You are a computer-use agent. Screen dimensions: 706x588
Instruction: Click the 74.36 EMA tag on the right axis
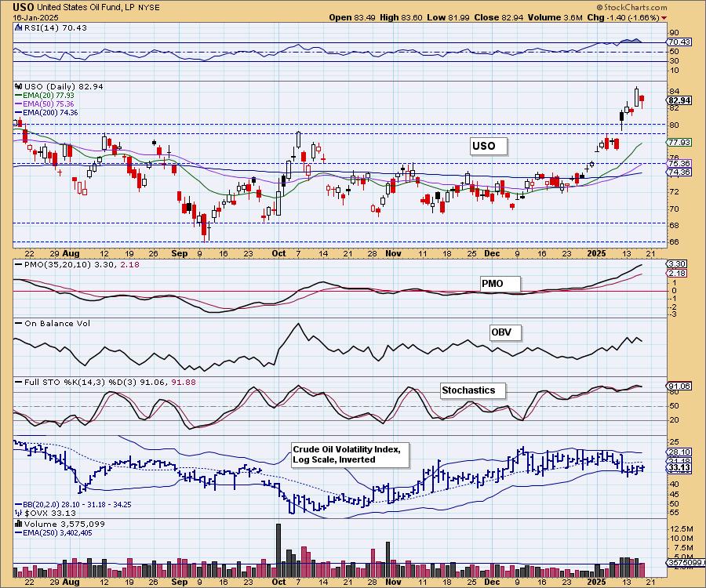679,172
